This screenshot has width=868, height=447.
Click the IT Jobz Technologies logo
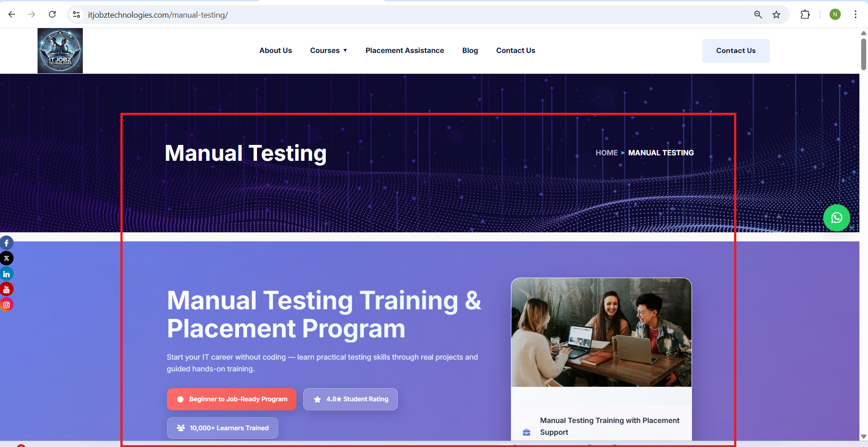[x=60, y=51]
